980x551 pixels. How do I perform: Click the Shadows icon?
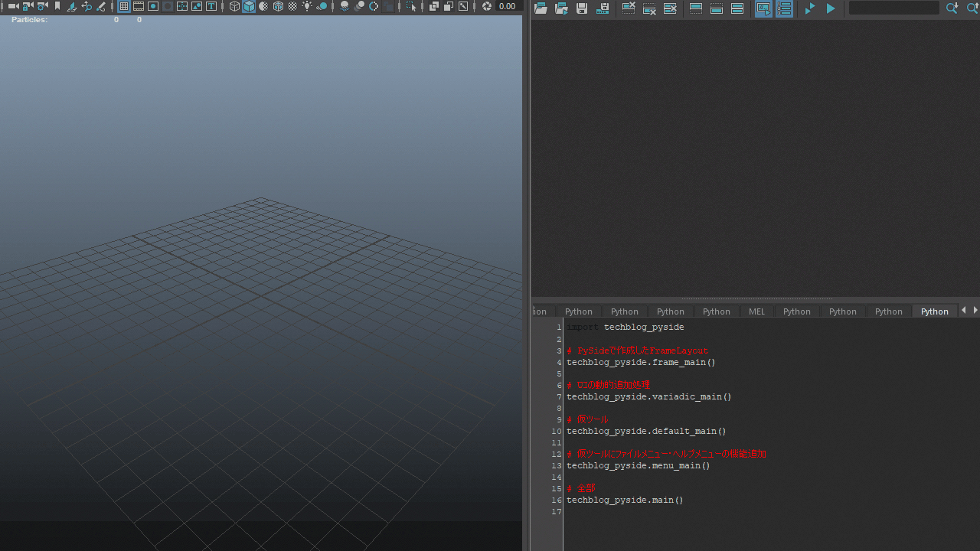click(x=322, y=6)
